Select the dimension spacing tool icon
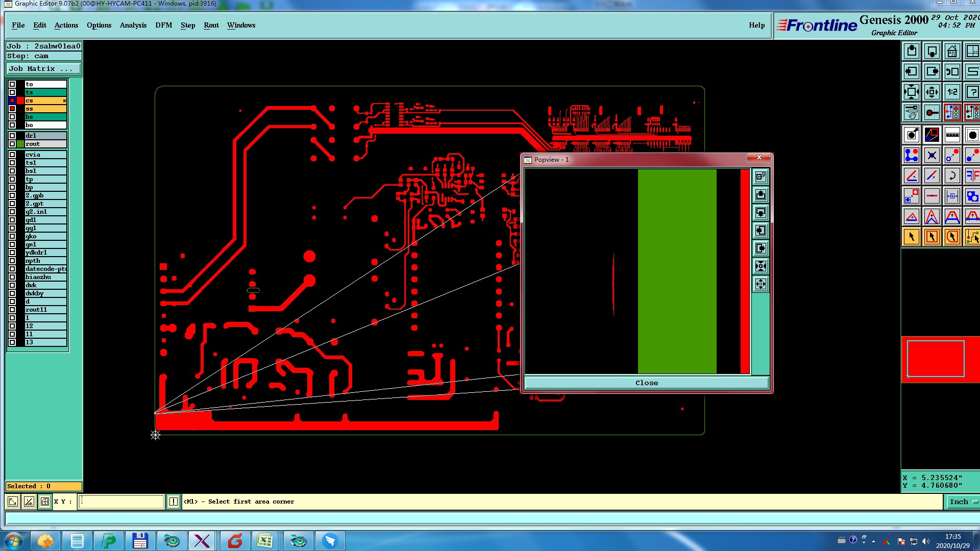 click(x=952, y=196)
